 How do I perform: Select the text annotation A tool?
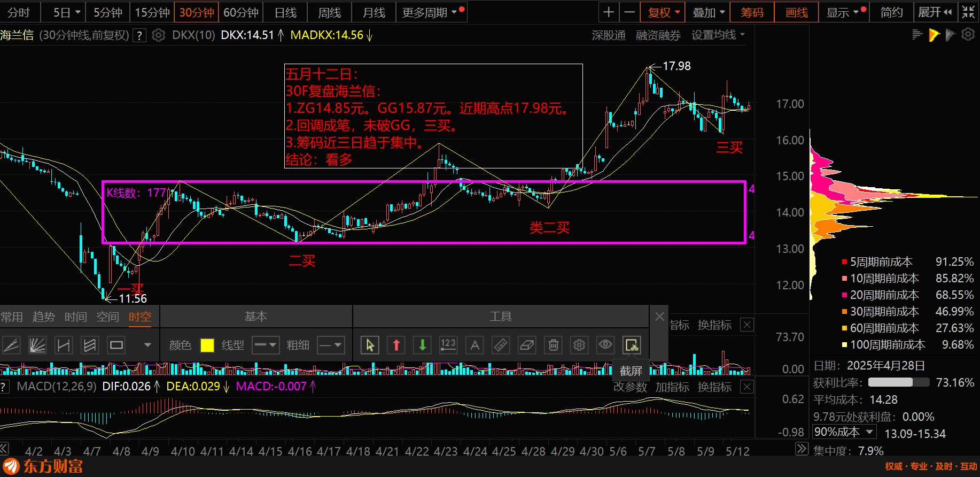coord(475,345)
